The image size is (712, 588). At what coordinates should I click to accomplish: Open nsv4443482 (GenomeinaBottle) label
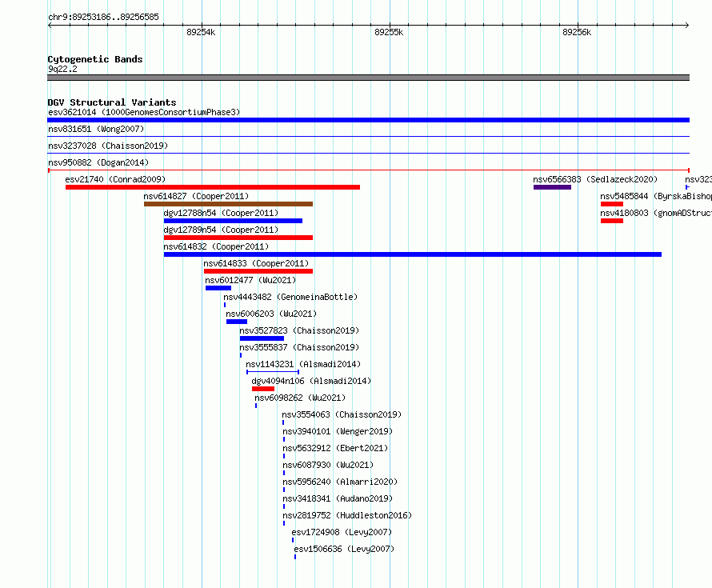pos(290,297)
